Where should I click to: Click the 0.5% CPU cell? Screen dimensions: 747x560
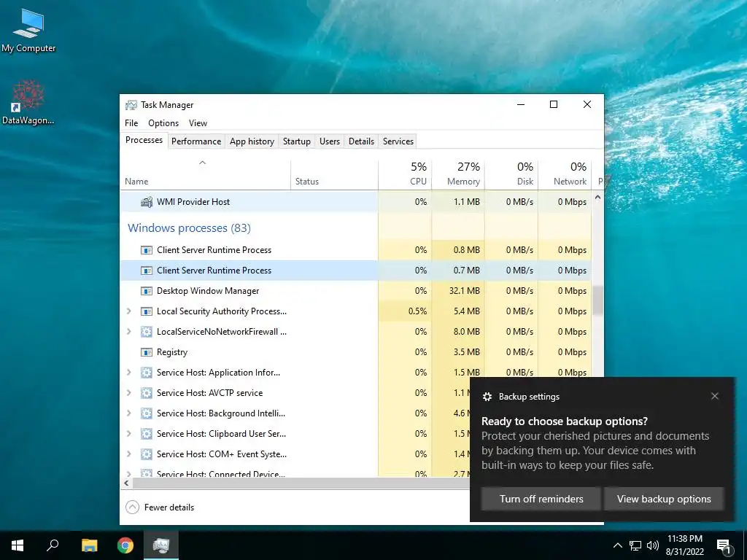pyautogui.click(x=405, y=311)
